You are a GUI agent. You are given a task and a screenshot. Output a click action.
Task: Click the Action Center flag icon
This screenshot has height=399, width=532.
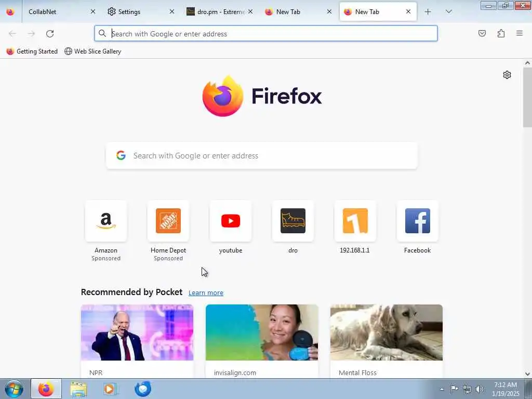(x=454, y=389)
